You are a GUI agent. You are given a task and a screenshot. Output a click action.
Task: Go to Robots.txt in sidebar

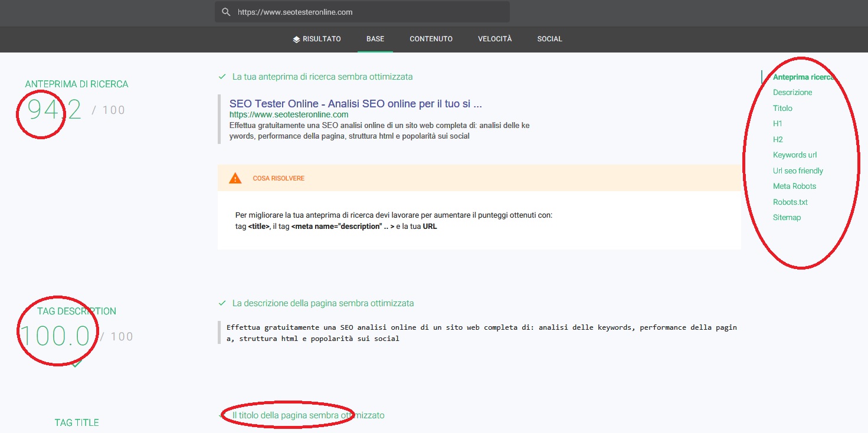click(x=790, y=202)
